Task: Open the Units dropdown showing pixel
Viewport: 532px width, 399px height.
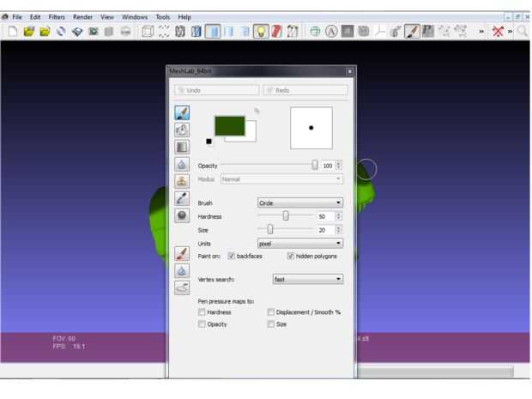Action: point(300,244)
